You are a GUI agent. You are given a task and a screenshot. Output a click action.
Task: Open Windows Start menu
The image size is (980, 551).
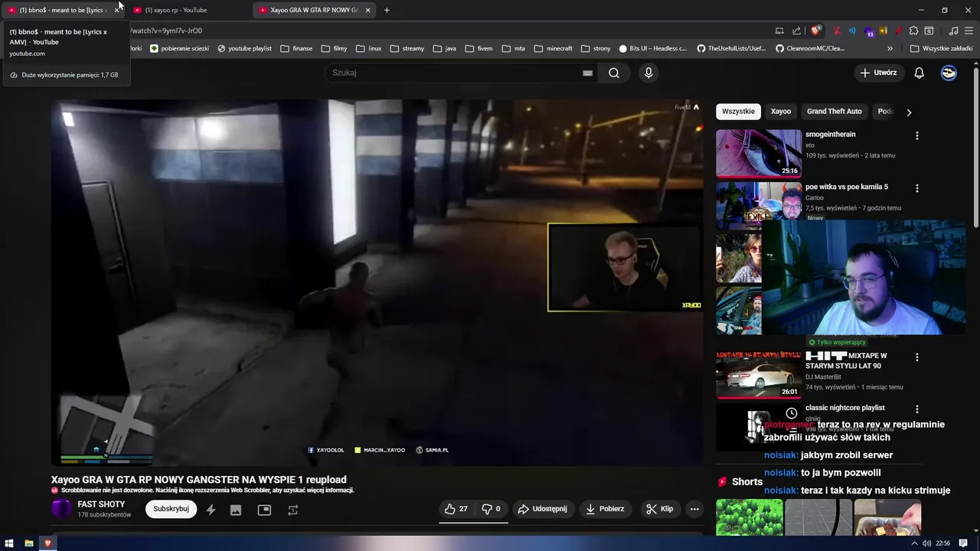[10, 543]
